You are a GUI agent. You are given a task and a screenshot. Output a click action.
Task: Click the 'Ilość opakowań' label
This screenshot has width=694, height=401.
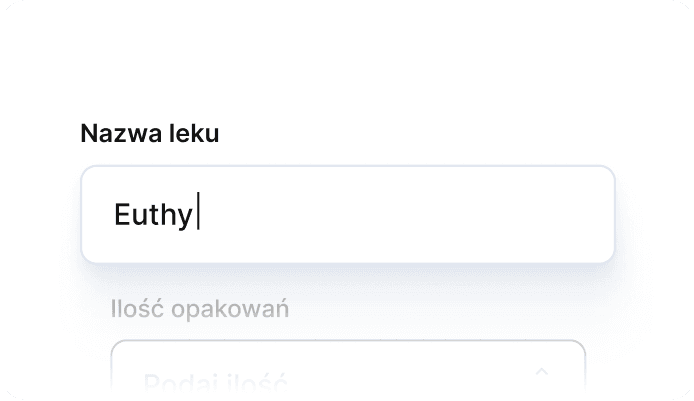click(x=200, y=308)
